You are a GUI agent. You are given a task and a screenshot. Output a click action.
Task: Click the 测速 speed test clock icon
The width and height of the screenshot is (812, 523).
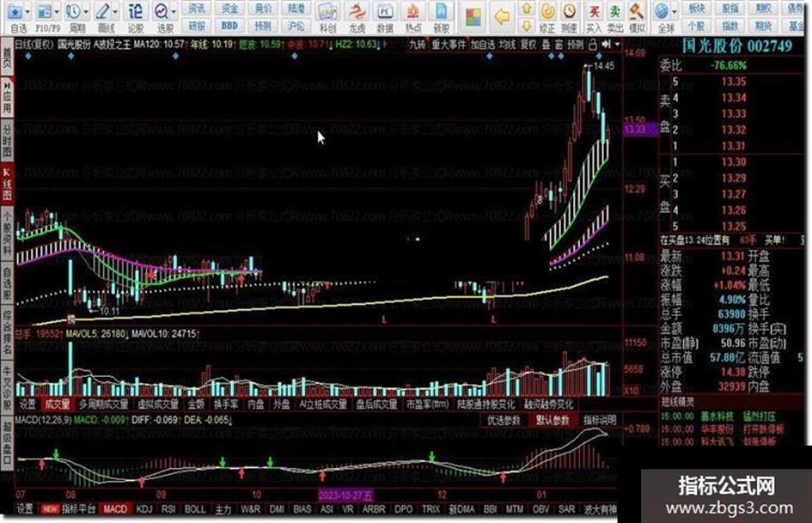[x=569, y=11]
